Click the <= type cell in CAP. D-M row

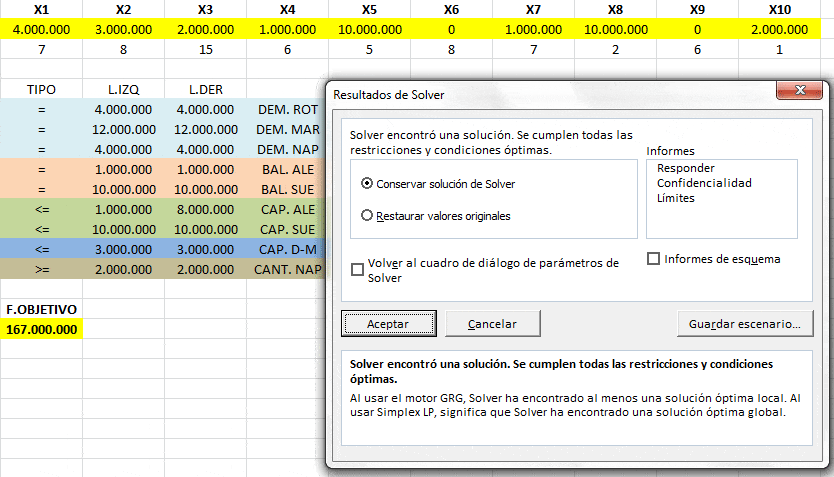click(x=41, y=249)
